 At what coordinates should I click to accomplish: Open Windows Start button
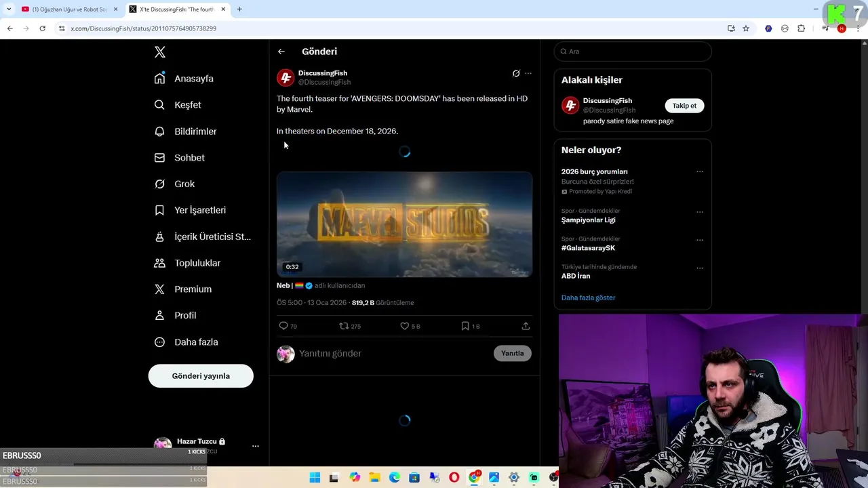315,478
